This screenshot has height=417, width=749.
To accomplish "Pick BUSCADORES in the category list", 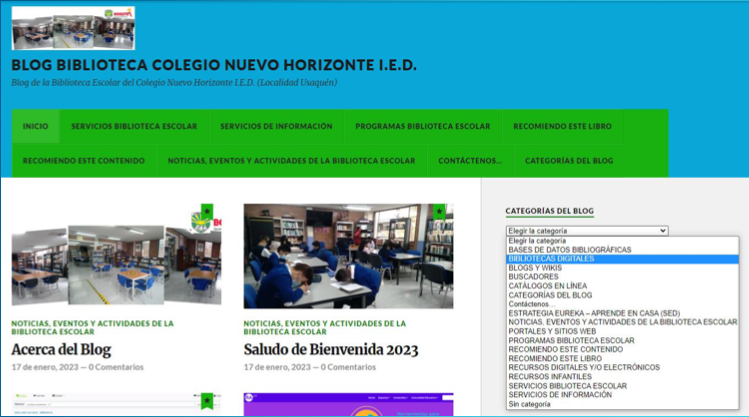I will [622, 277].
